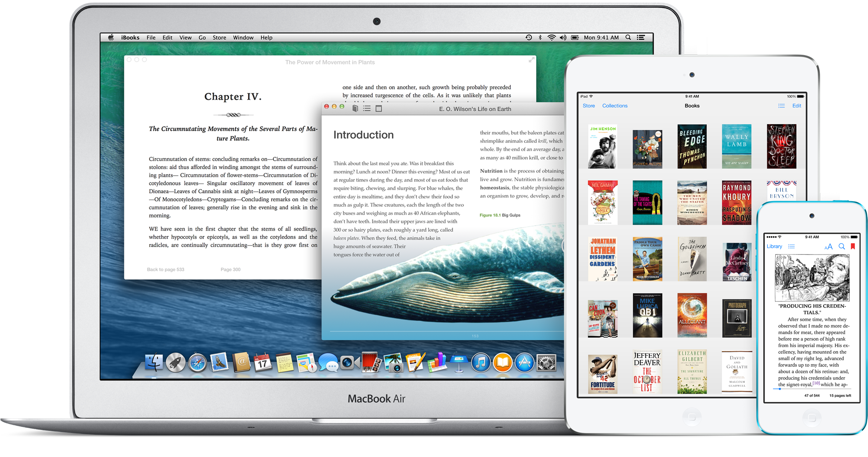Viewport: 868px width, 457px height.
Task: Open Allegiant book on iPad
Action: pos(692,315)
